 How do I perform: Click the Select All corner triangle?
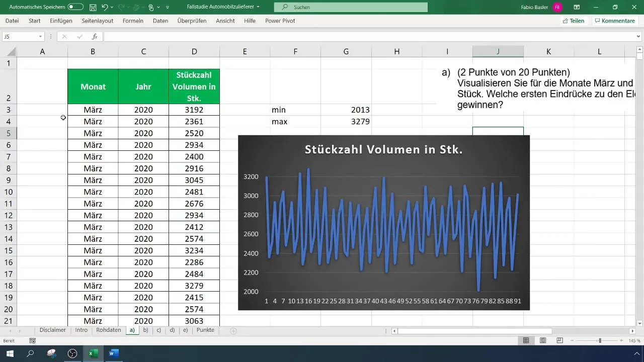[x=11, y=52]
